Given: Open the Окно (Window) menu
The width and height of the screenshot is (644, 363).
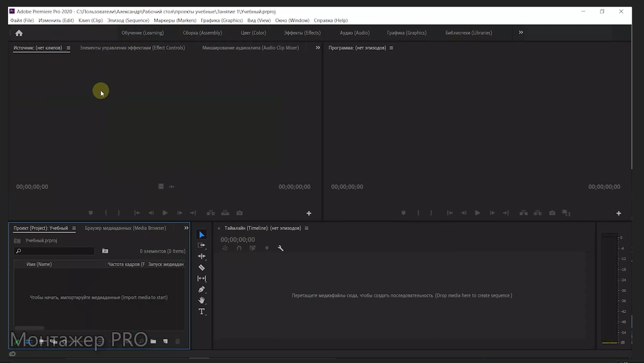Looking at the screenshot, I should click(292, 20).
